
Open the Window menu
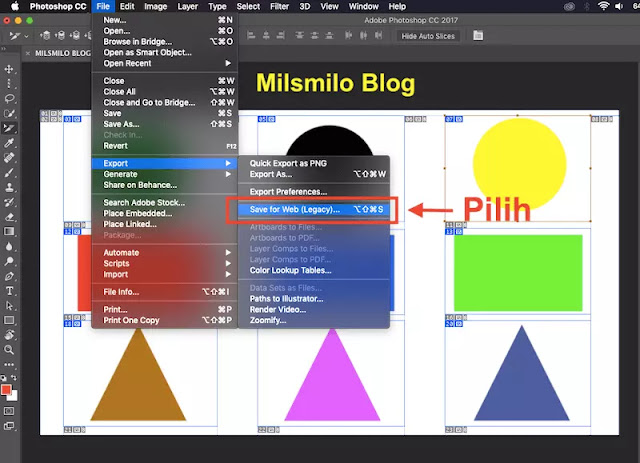[363, 7]
